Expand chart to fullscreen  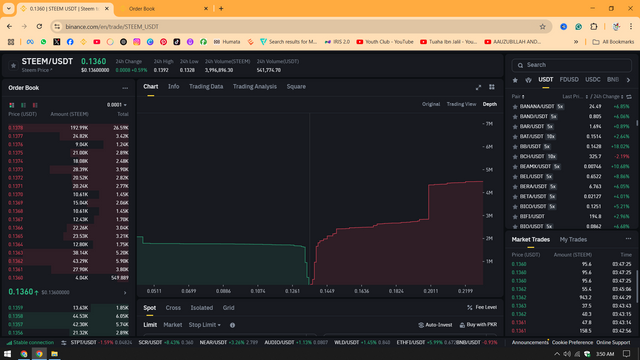[478, 87]
